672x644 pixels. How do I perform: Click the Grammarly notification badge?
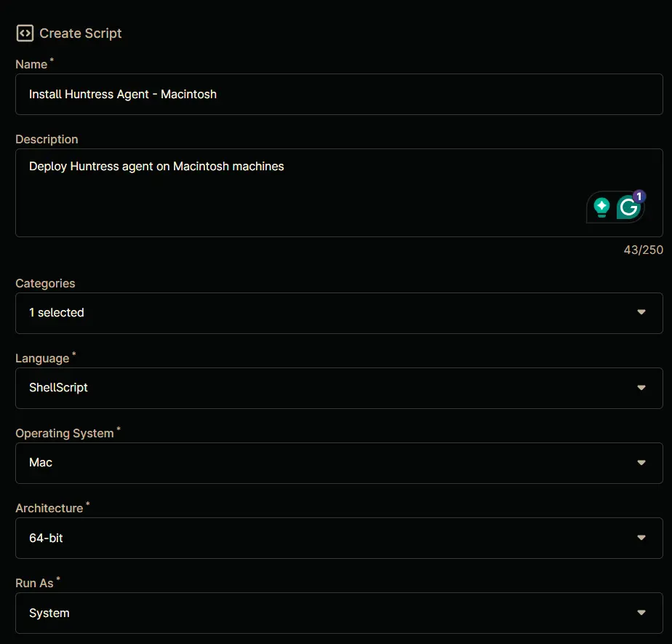coord(639,196)
